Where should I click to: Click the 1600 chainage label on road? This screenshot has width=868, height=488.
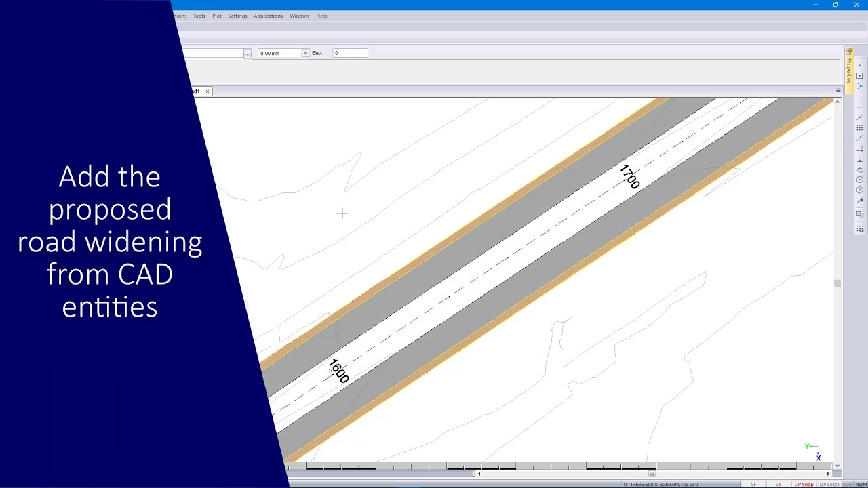[338, 371]
